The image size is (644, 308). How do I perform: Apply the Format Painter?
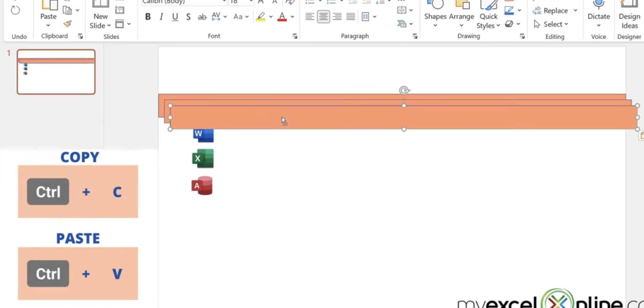67,24
